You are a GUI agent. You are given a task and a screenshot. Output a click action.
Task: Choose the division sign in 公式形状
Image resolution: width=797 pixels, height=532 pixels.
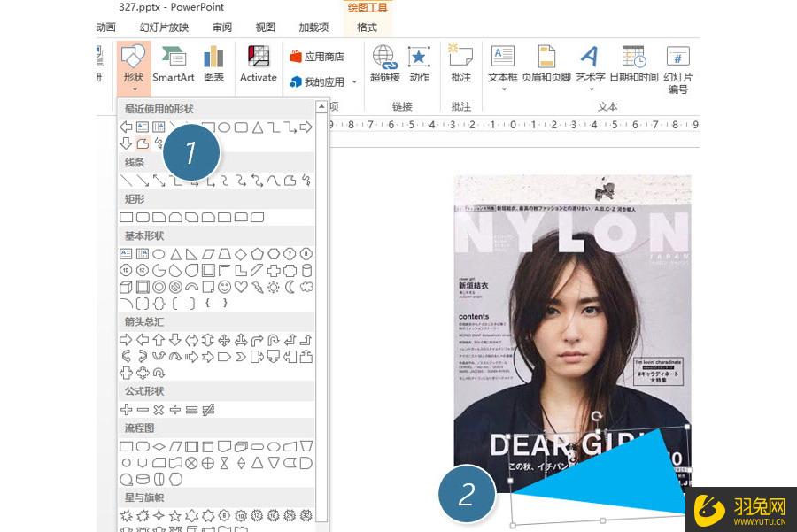click(175, 410)
